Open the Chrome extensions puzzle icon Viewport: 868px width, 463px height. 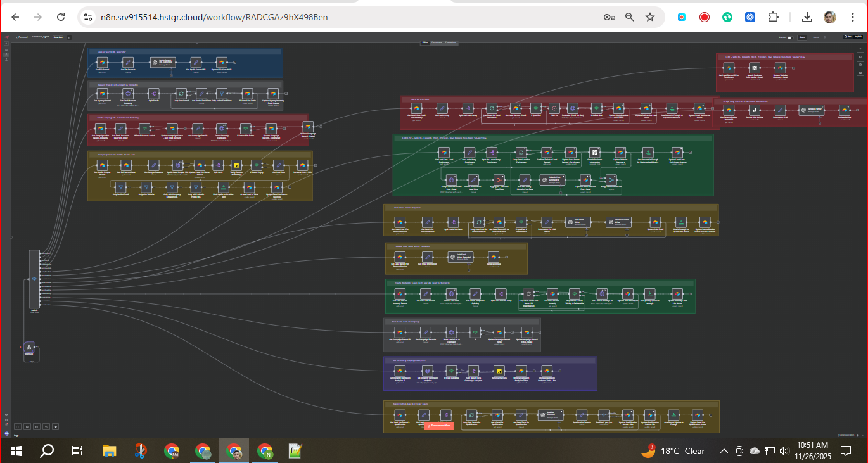pos(773,17)
